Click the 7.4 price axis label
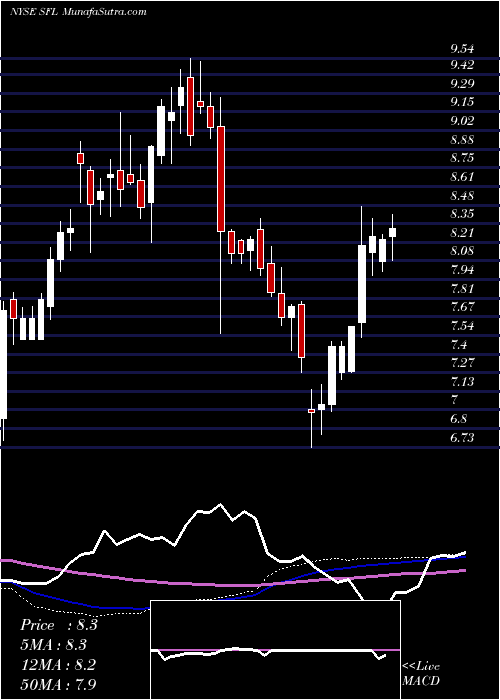The width and height of the screenshot is (500, 700). [458, 344]
